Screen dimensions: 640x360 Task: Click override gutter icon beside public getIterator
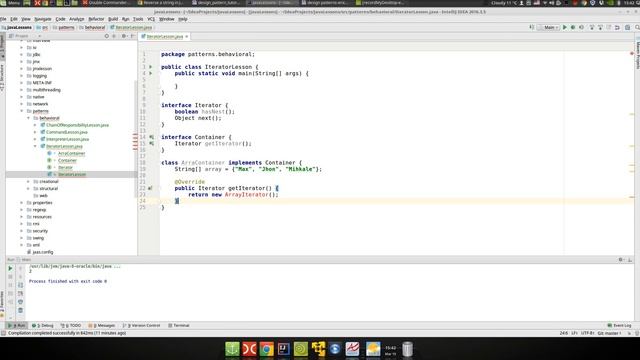pyautogui.click(x=150, y=188)
